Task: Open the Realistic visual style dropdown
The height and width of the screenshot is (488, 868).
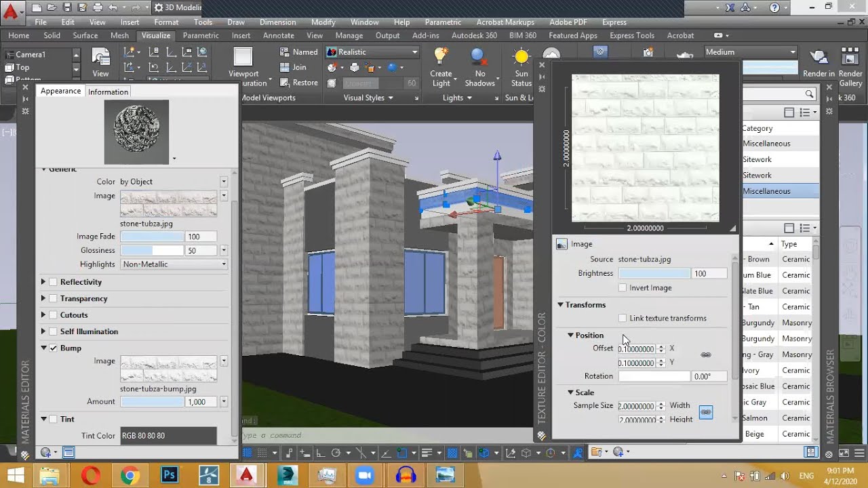Action: [372, 52]
